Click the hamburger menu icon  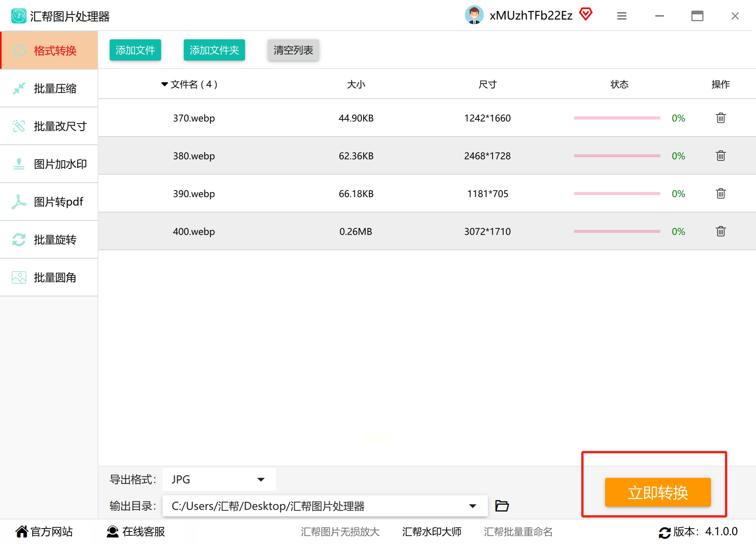[621, 16]
